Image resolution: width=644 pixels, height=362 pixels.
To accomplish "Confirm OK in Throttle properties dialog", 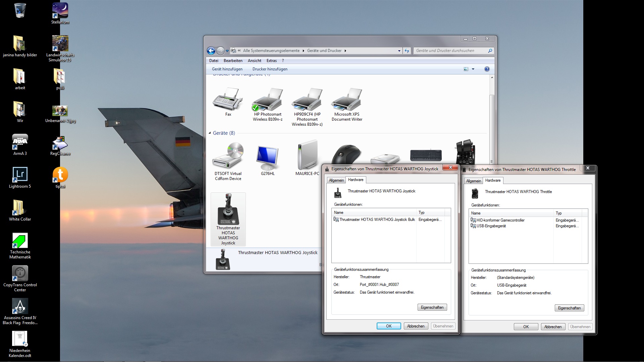I will (526, 327).
